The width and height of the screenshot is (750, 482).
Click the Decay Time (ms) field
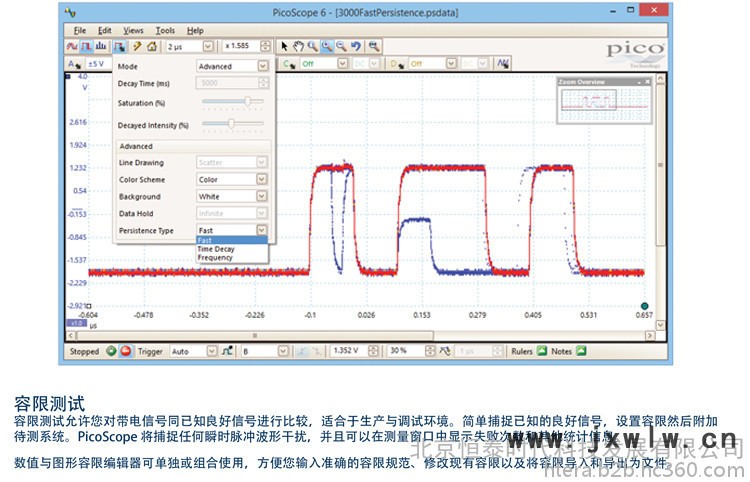pos(232,83)
